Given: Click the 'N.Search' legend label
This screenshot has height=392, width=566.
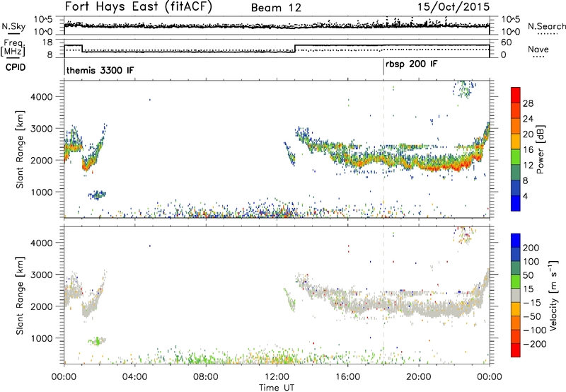Looking at the screenshot, I should tap(546, 26).
